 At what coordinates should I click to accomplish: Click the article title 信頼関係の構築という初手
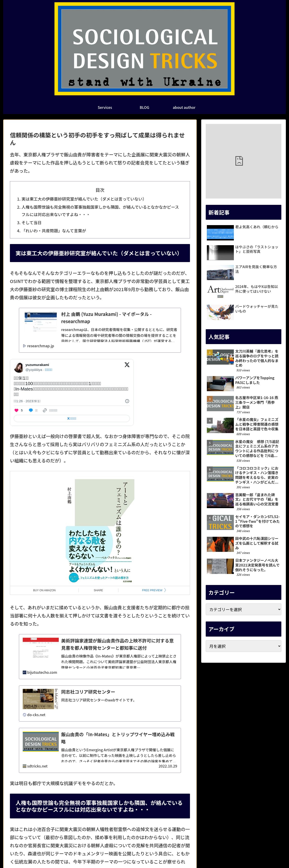[97, 139]
